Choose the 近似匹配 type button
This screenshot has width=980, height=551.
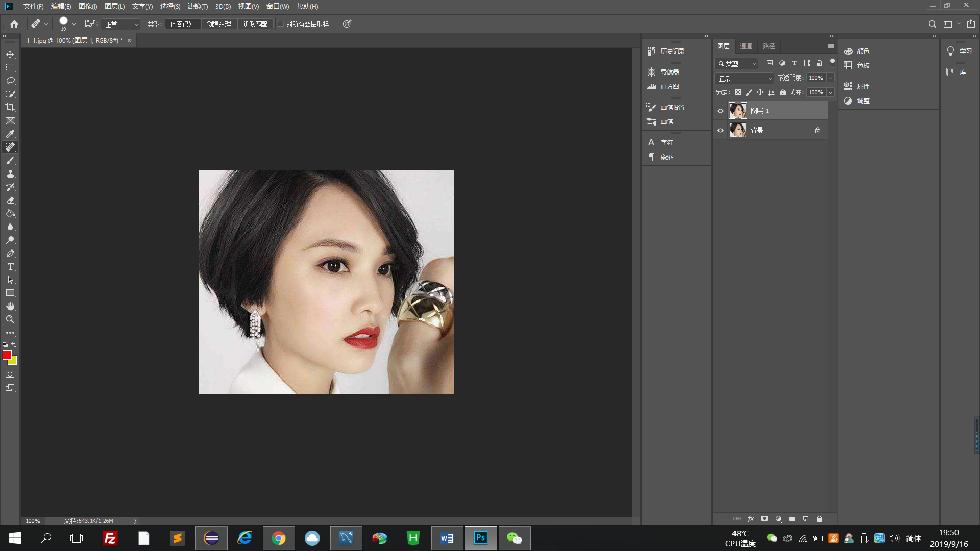pyautogui.click(x=255, y=24)
